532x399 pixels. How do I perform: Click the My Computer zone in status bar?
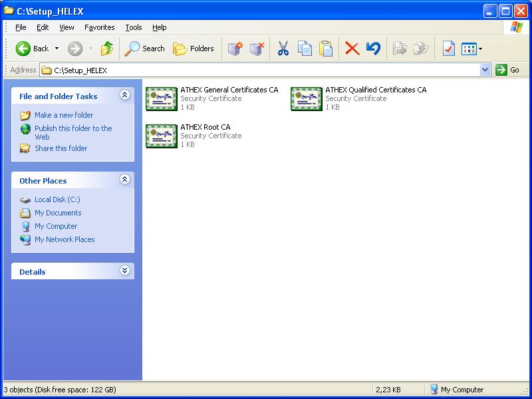coord(457,390)
